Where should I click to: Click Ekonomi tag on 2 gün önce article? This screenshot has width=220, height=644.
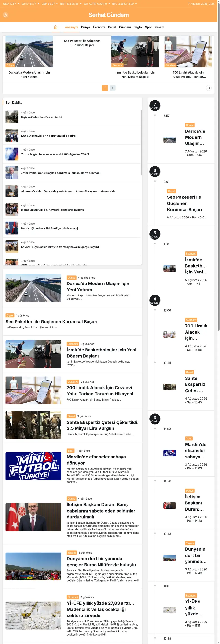[x=73, y=344]
